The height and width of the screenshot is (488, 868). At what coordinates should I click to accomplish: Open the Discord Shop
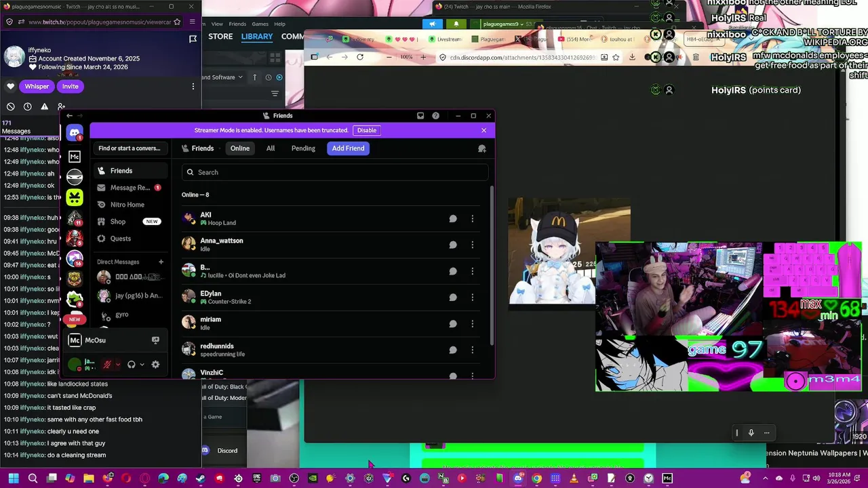tap(129, 222)
